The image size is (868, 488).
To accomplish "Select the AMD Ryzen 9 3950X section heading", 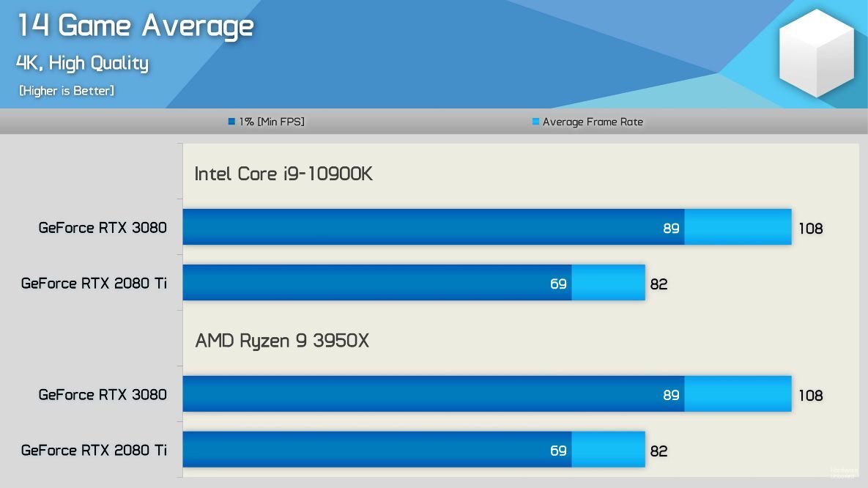I will click(282, 341).
